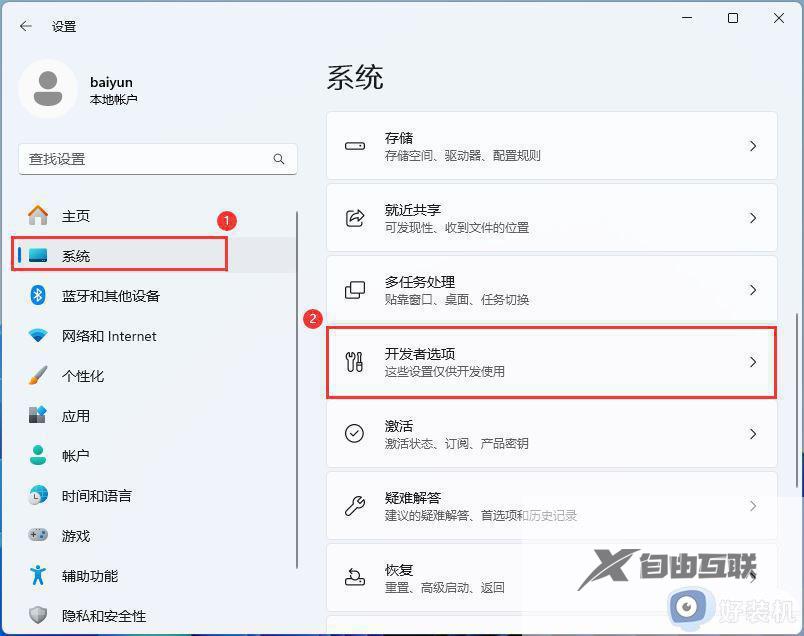Select 系统 in the navigation pane
This screenshot has width=804, height=636.
coord(75,255)
